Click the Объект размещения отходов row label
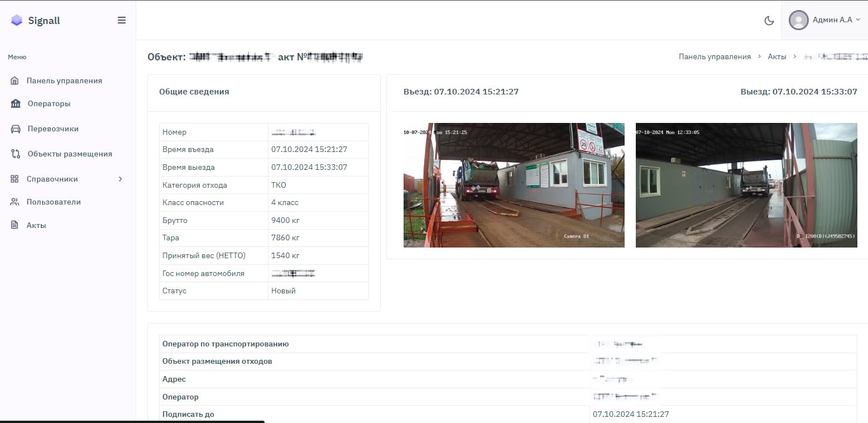This screenshot has width=868, height=423. [x=217, y=362]
